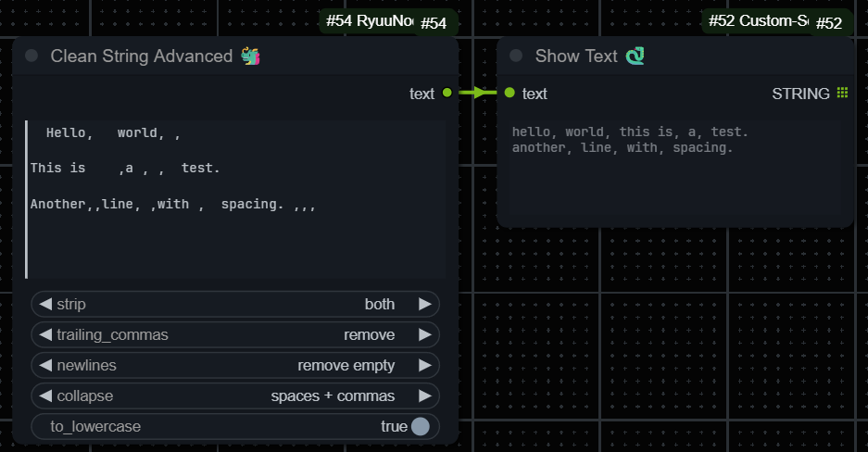Click the text input connector on Show Text
Image resolution: width=868 pixels, height=452 pixels.
(509, 93)
